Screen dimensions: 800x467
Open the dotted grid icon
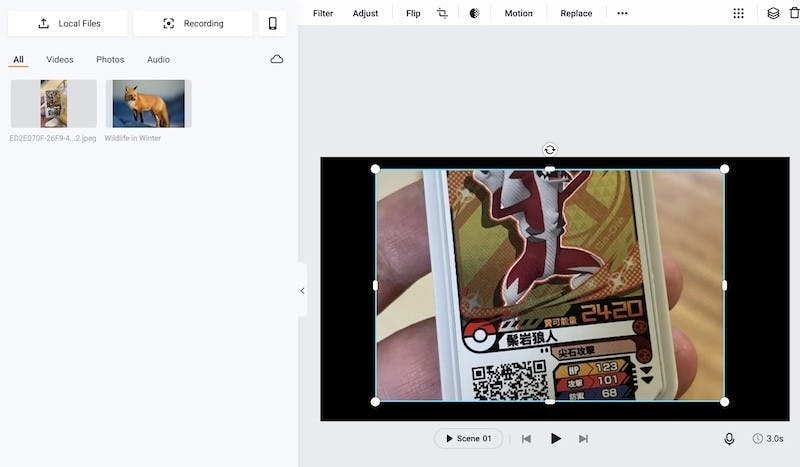click(738, 13)
